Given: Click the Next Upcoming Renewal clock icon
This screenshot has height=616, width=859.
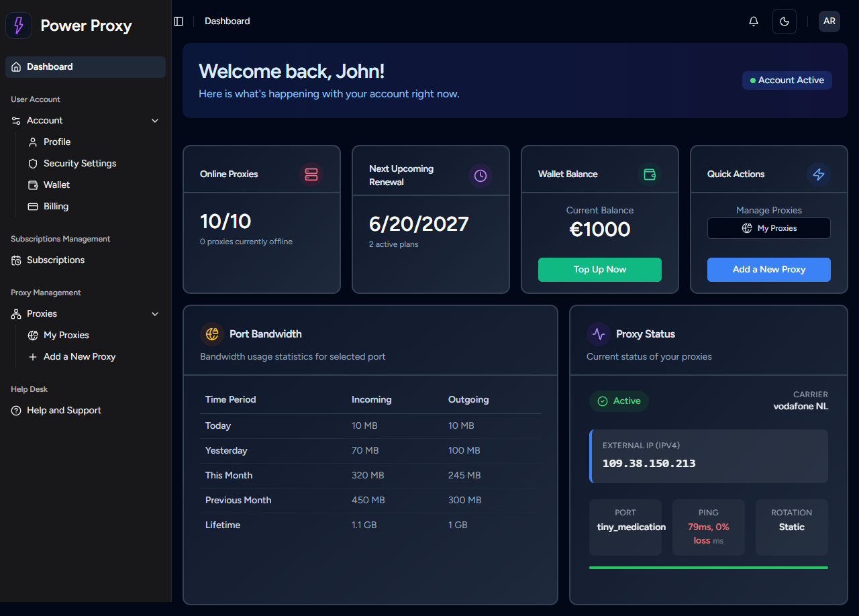Looking at the screenshot, I should [x=481, y=176].
